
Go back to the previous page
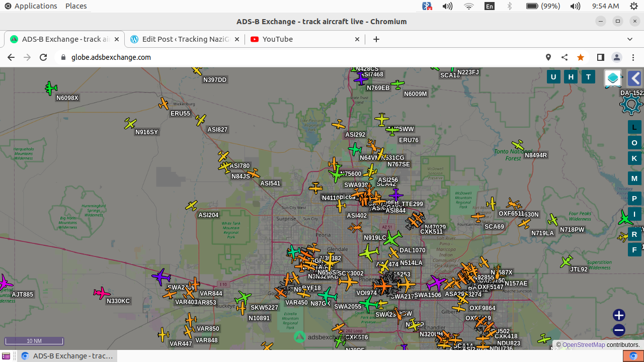(x=11, y=57)
